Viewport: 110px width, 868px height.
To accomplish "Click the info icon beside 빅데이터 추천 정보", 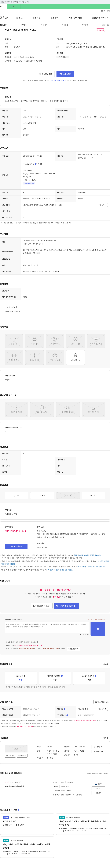I will click(18, 810).
